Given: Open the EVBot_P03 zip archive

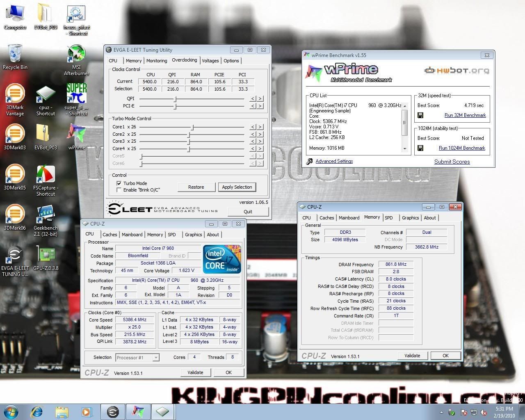Looking at the screenshot, I should point(46,137).
